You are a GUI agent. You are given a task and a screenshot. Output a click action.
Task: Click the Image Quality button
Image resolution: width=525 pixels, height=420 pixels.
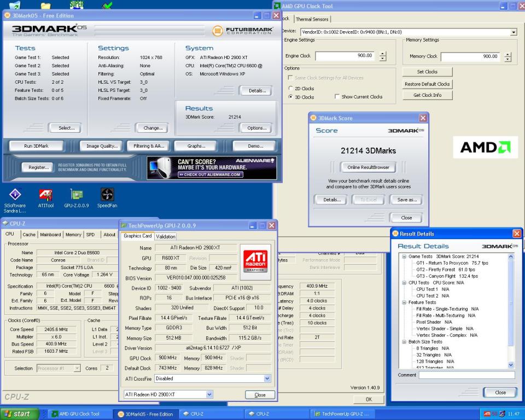[102, 146]
